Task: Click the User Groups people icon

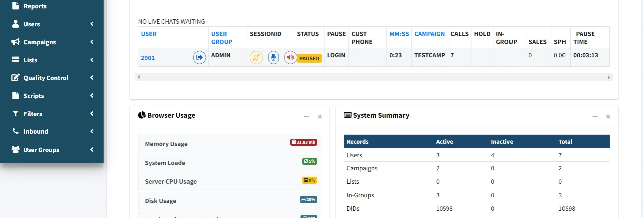Action: click(x=15, y=149)
